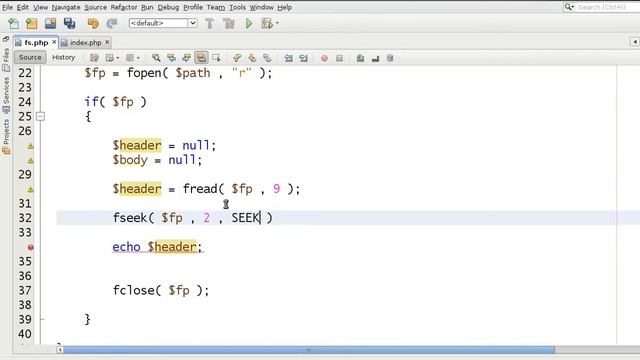The image size is (640, 360).
Task: Click the warning hint icon beside $body = null
Action: click(x=31, y=160)
